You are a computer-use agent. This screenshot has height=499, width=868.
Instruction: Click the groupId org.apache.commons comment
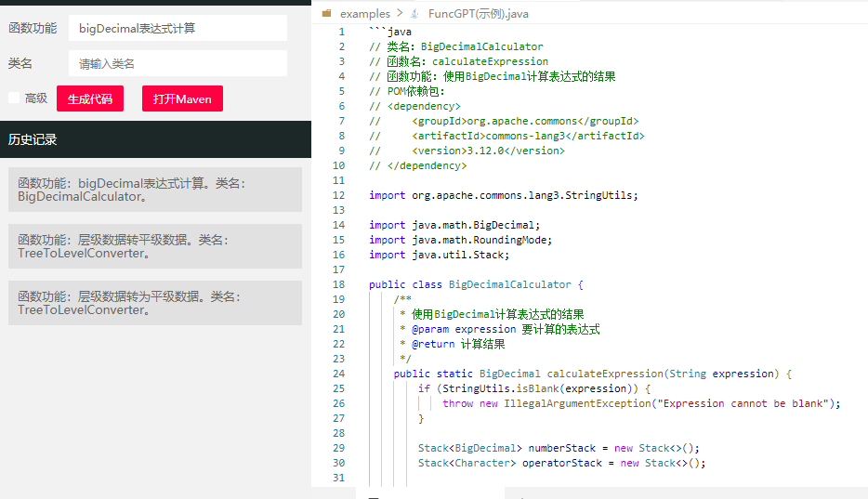click(x=504, y=121)
